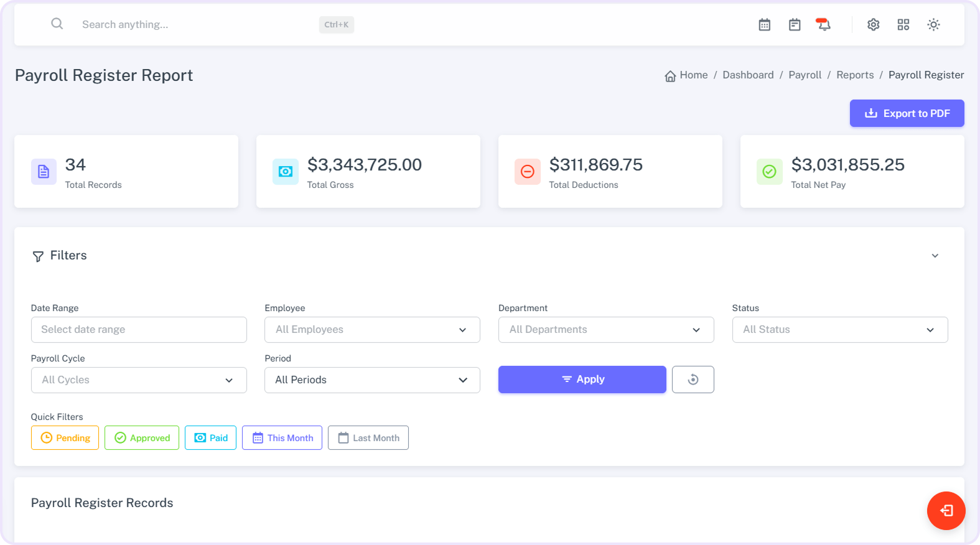980x545 pixels.
Task: Open the All Employees dropdown
Action: [372, 330]
